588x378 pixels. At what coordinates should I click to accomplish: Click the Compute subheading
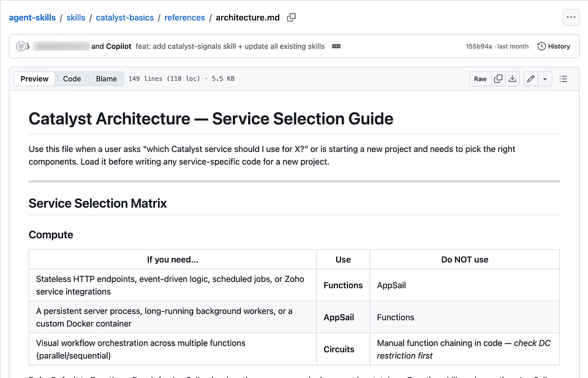tap(51, 235)
